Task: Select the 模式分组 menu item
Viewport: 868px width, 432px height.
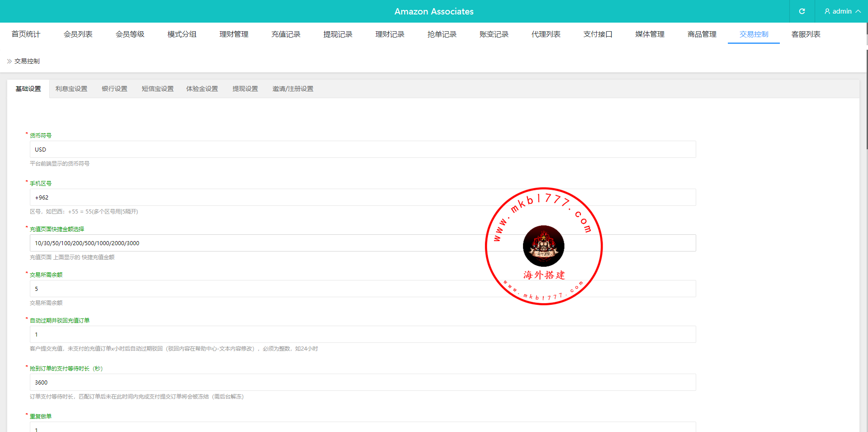Action: pyautogui.click(x=182, y=34)
